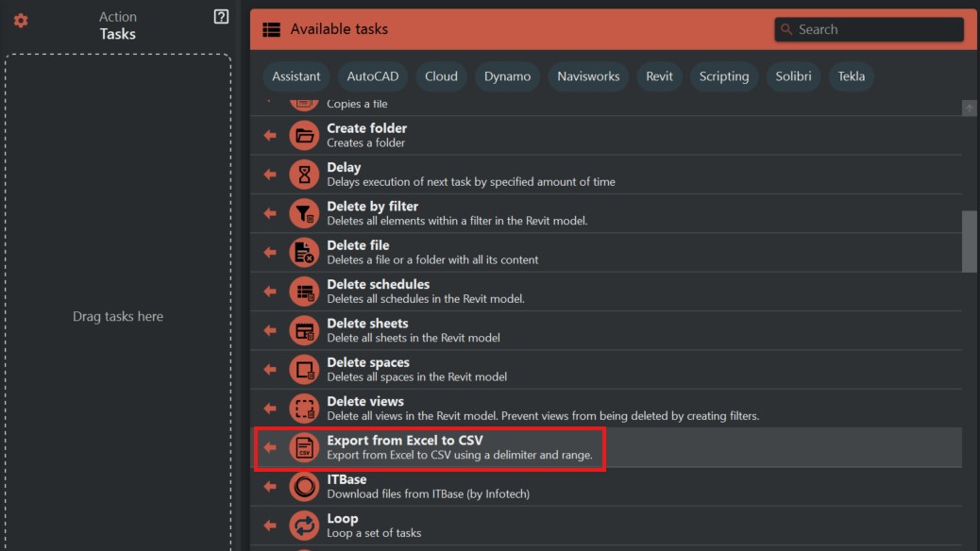Click the Delete schedules icon
This screenshot has height=551, width=980.
(x=304, y=292)
